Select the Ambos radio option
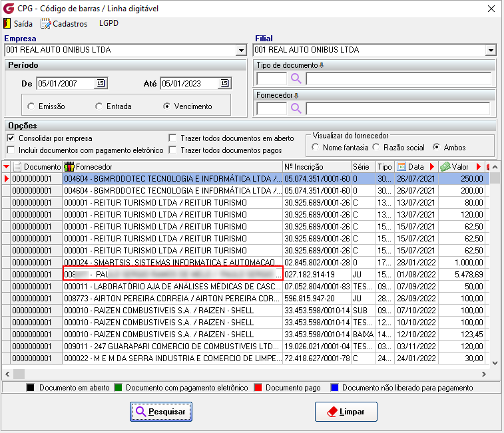This screenshot has width=504, height=433. point(436,147)
